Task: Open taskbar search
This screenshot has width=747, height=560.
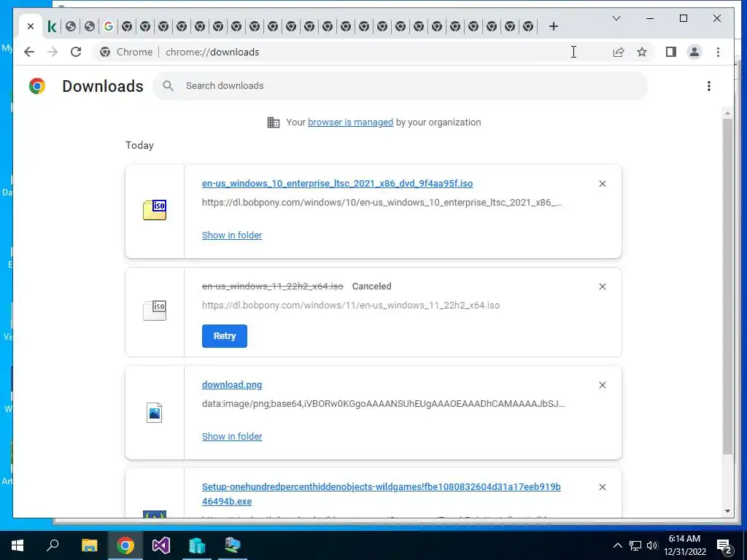Action: click(x=53, y=545)
